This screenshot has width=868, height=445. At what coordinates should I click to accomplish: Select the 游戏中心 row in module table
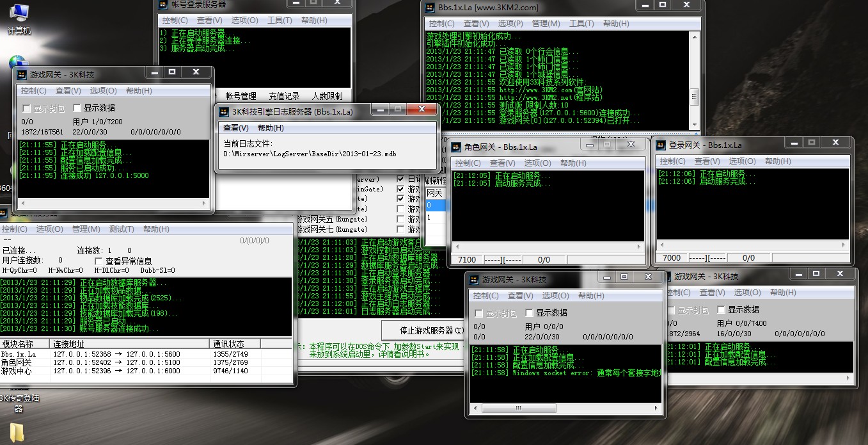(146, 371)
